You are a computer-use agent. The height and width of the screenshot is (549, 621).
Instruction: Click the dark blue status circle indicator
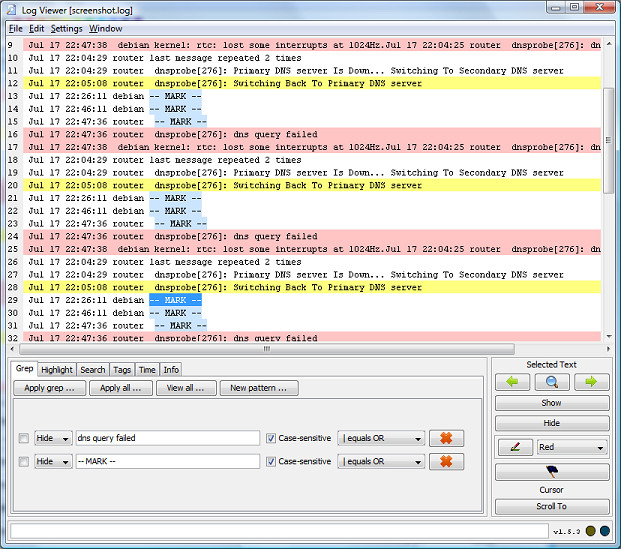[x=605, y=531]
